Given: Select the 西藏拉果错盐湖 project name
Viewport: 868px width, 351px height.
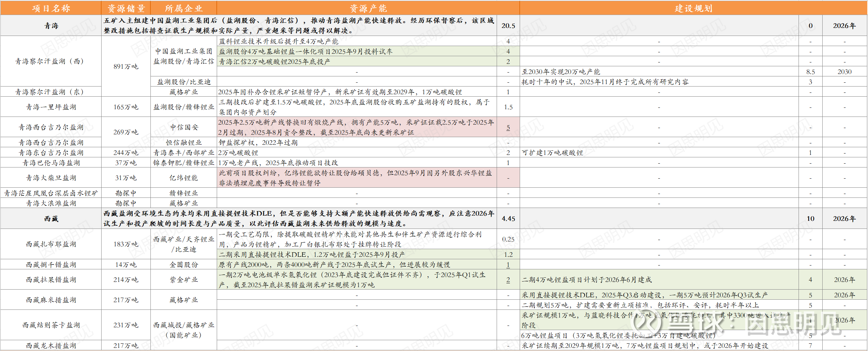Looking at the screenshot, I should pyautogui.click(x=51, y=279).
